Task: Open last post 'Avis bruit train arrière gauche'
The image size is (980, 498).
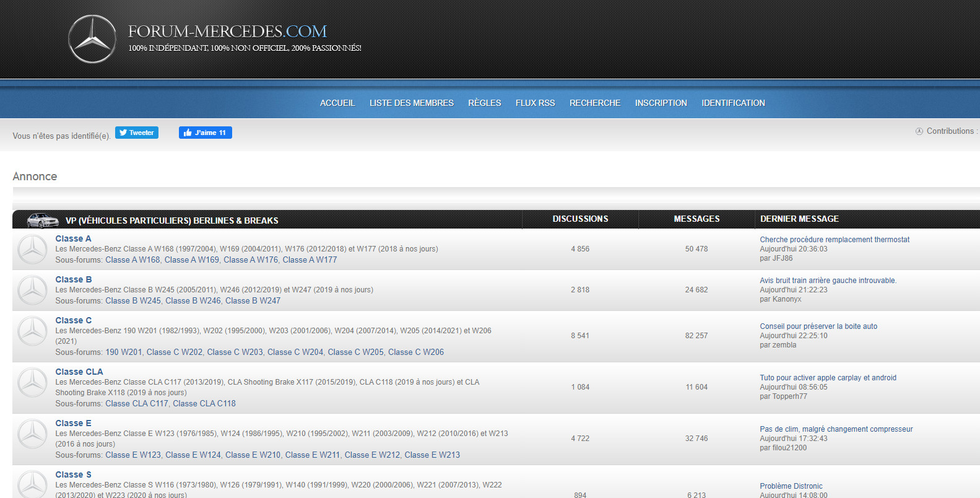Action: (828, 281)
